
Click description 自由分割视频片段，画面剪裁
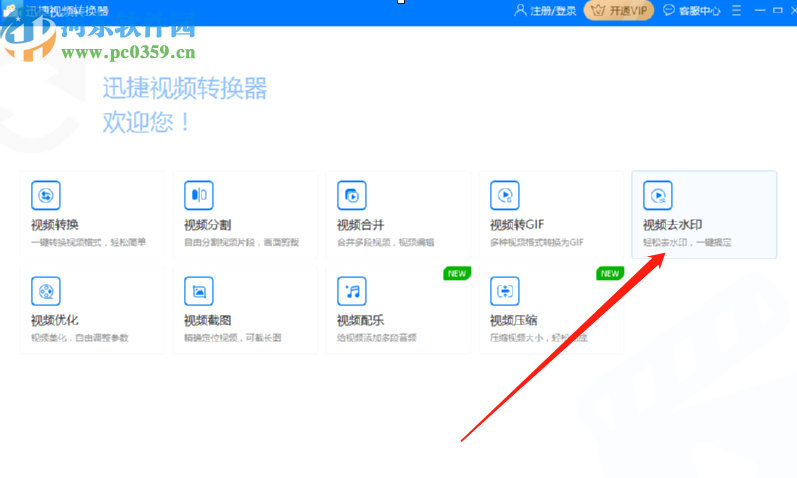pyautogui.click(x=241, y=243)
